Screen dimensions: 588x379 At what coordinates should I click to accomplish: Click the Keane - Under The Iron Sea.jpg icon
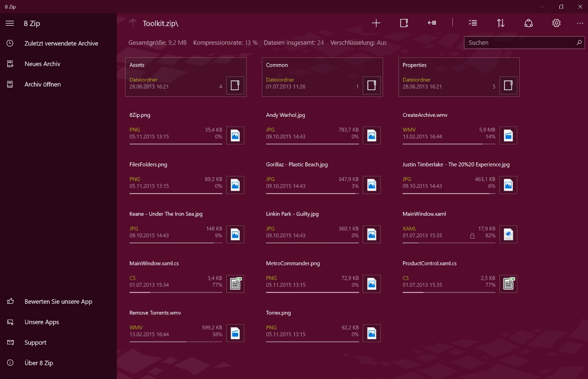coord(235,234)
